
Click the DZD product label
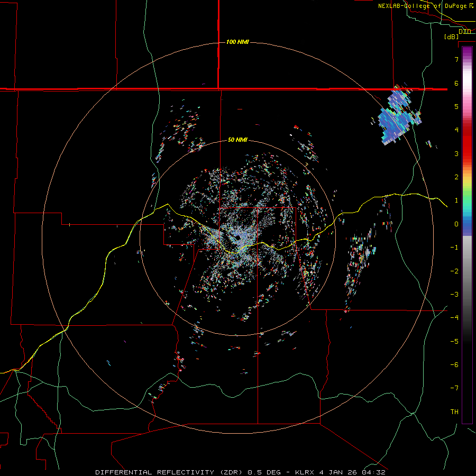click(x=465, y=31)
